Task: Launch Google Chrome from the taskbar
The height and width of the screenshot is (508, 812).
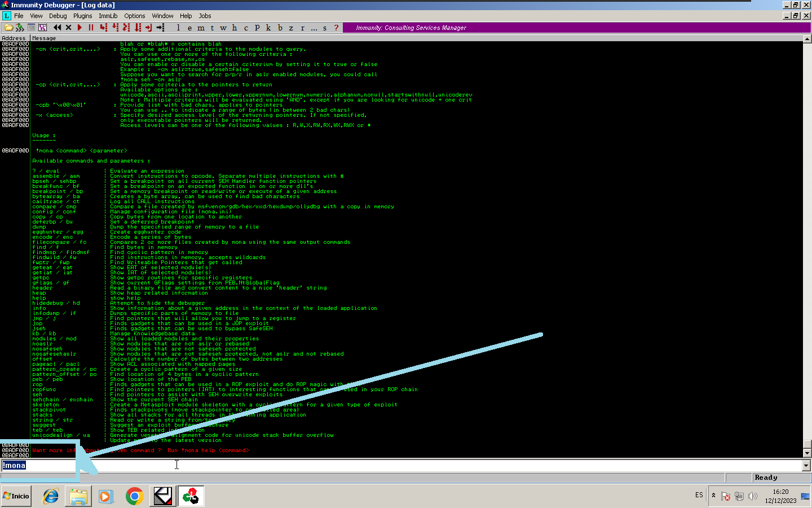Action: coord(134,496)
